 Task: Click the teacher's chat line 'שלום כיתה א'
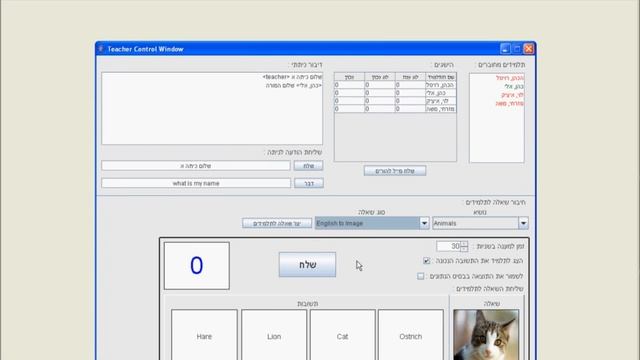(292, 77)
